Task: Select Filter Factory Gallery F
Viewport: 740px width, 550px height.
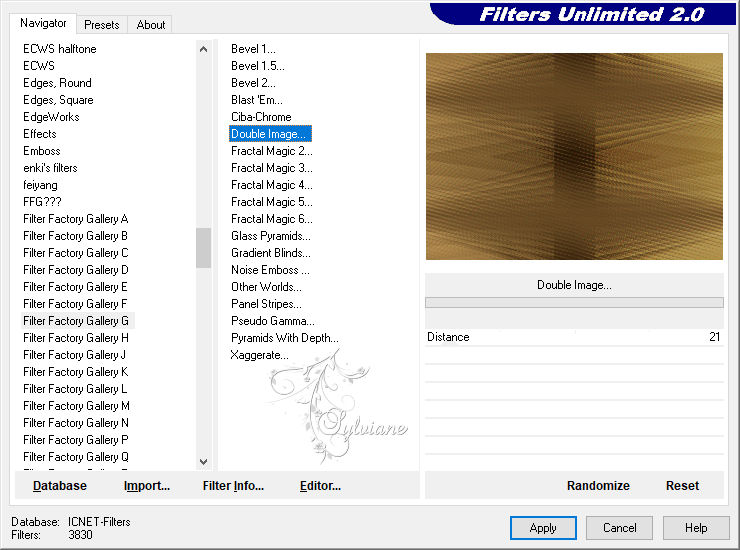Action: [76, 304]
